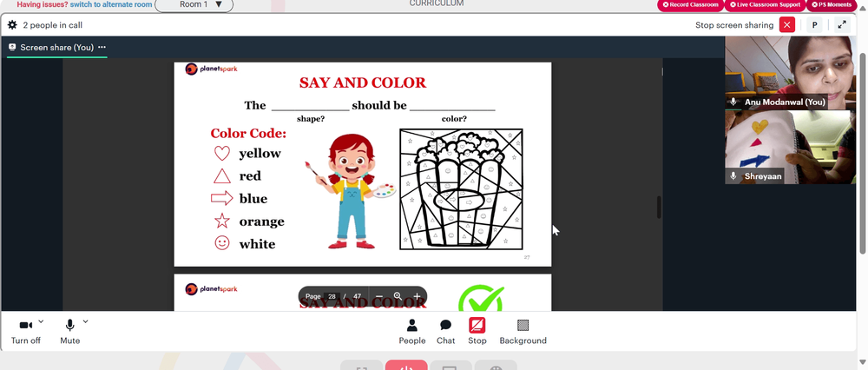
Task: Click the 'Stop screen sharing' label
Action: coord(734,25)
